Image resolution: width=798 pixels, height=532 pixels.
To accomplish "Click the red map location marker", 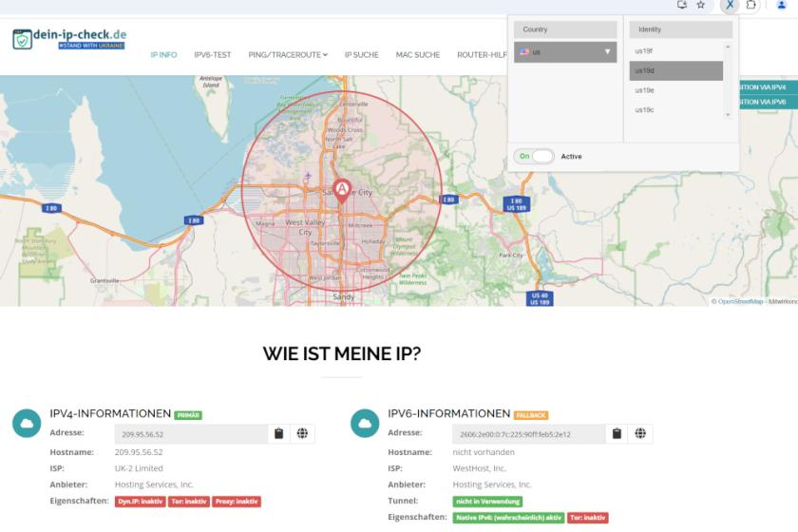I will coord(342,191).
